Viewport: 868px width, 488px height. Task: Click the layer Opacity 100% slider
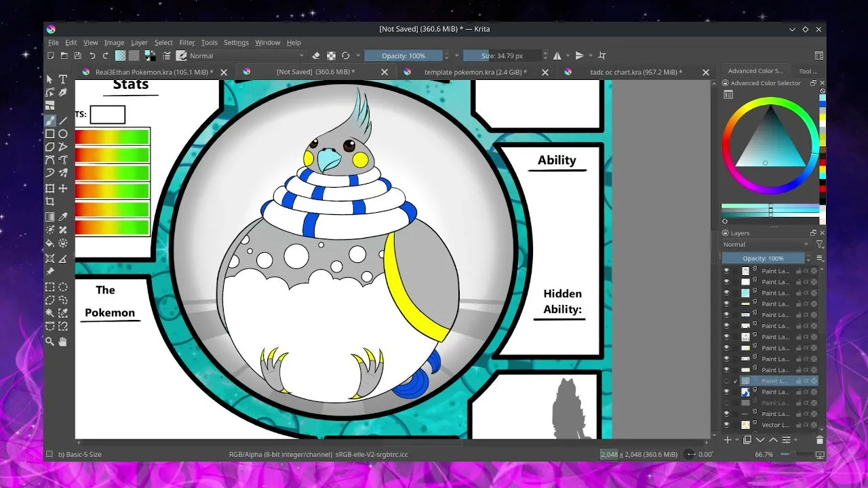coord(764,258)
